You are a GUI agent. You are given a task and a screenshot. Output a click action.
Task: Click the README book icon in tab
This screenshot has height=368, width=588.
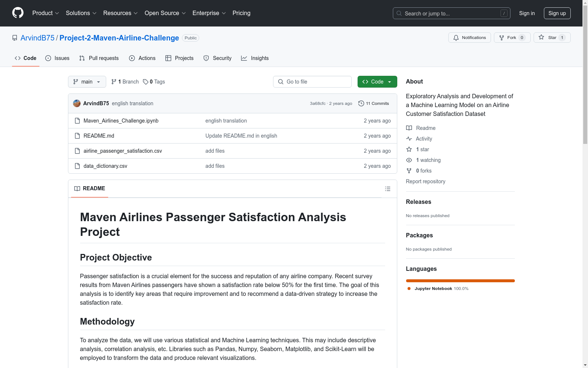[77, 188]
